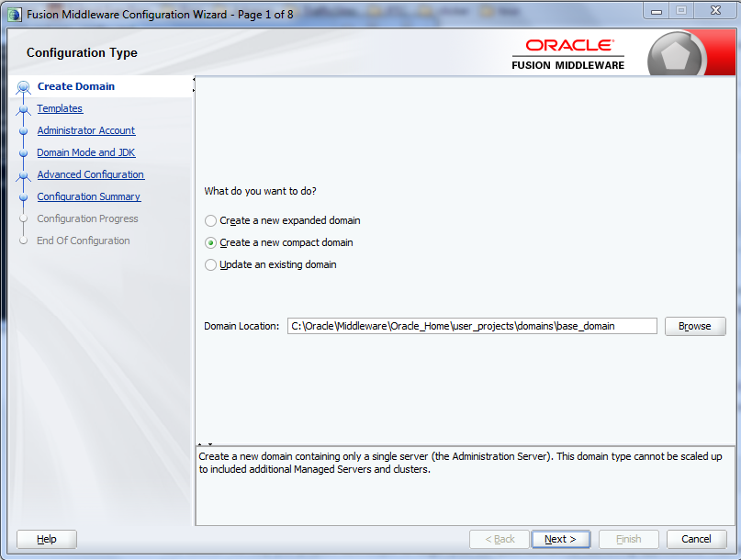This screenshot has width=741, height=560.
Task: Browse for a domain location
Action: pyautogui.click(x=695, y=326)
